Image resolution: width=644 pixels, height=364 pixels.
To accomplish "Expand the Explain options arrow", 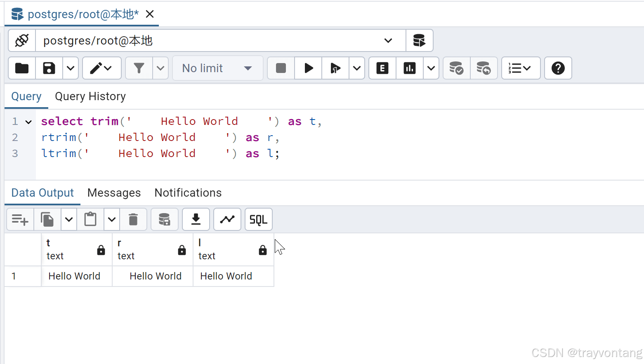I will (x=431, y=68).
